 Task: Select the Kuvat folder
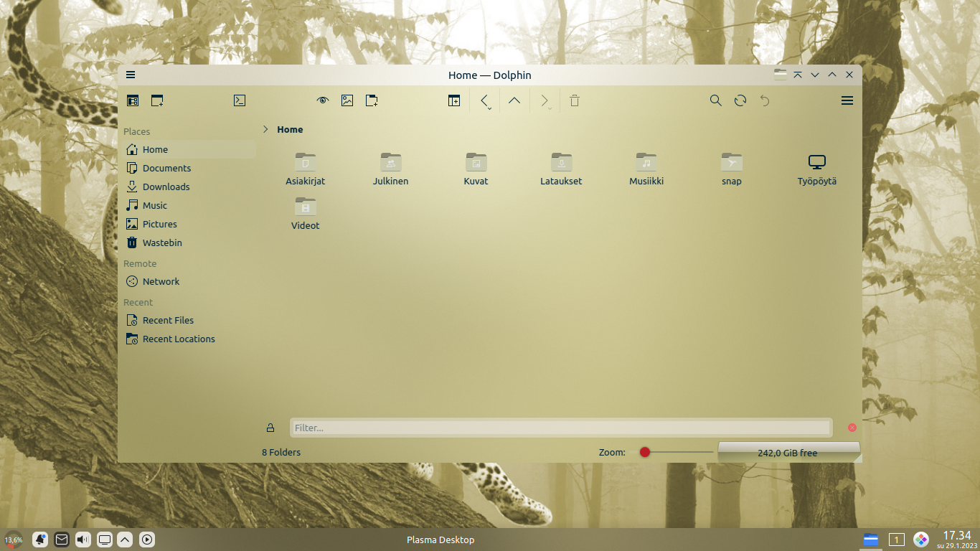pyautogui.click(x=476, y=169)
